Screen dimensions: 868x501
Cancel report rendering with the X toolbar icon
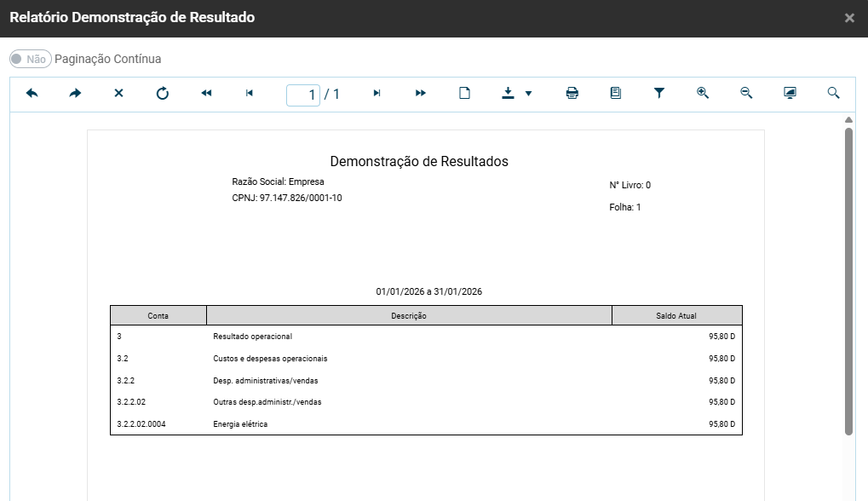point(118,93)
